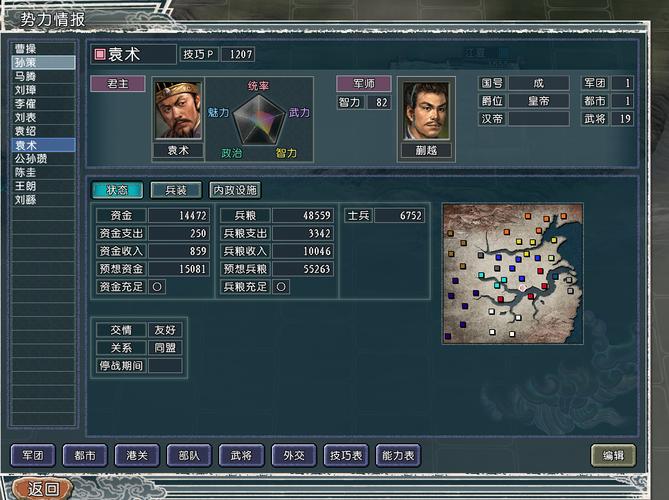Select 马腾 in the faction list

tap(44, 76)
